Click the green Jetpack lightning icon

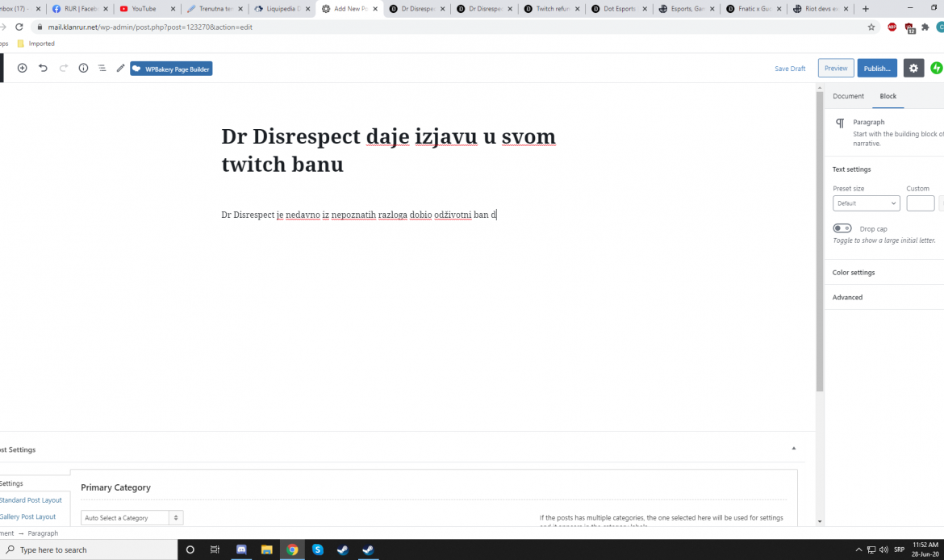(937, 69)
